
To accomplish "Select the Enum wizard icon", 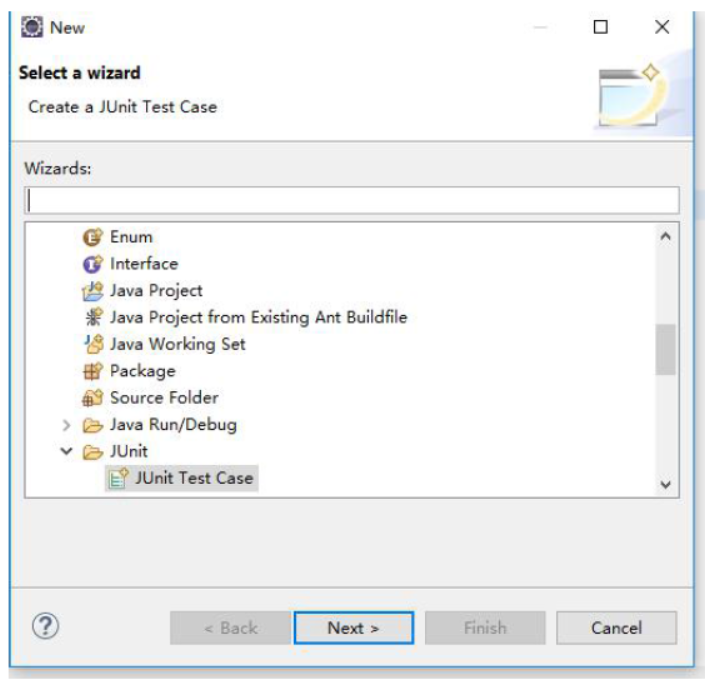I will pyautogui.click(x=93, y=237).
